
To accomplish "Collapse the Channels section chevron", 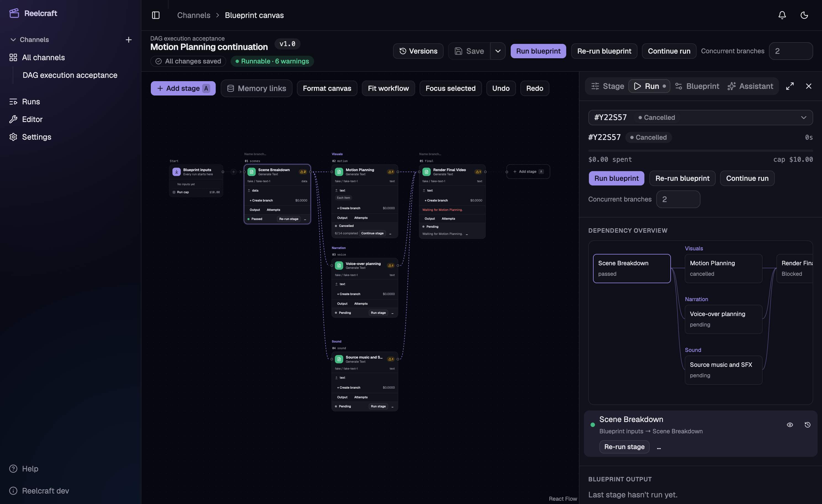I will coord(13,40).
